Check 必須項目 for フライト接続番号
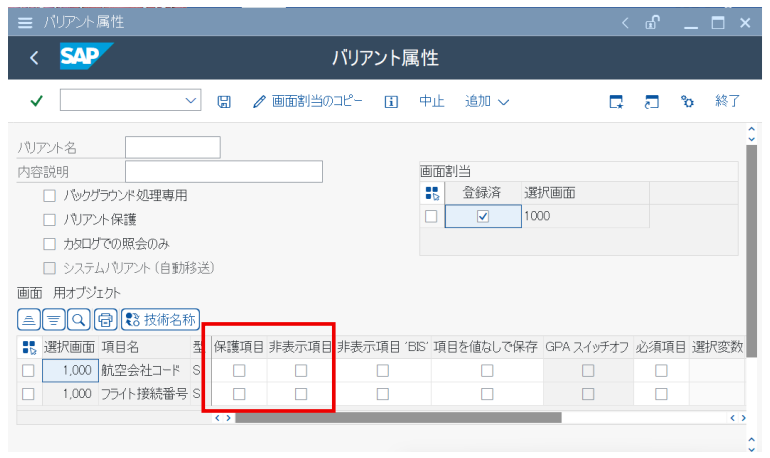Image resolution: width=770 pixels, height=458 pixels. [661, 394]
